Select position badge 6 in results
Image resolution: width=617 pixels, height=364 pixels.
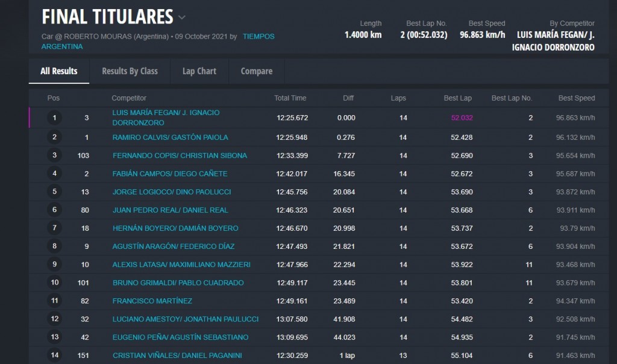(x=54, y=210)
